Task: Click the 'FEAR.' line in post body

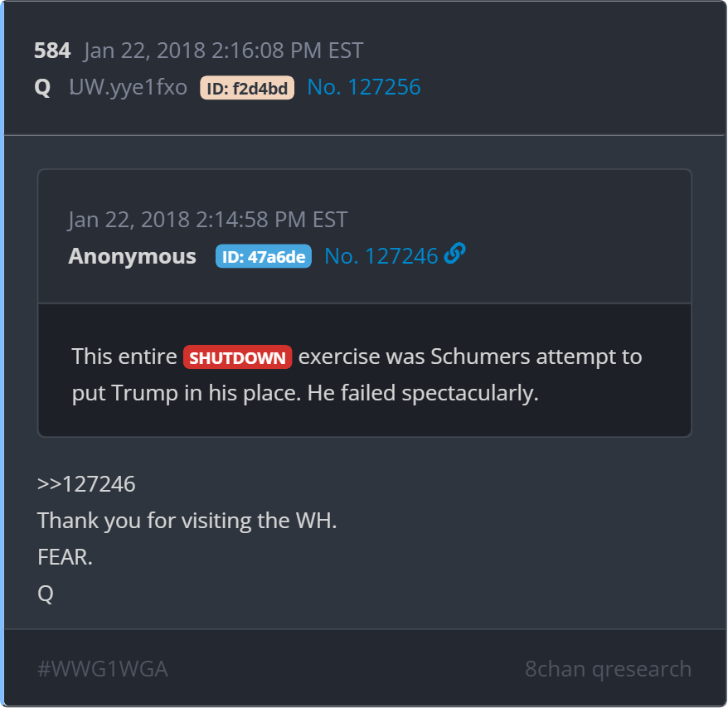Action: [65, 556]
